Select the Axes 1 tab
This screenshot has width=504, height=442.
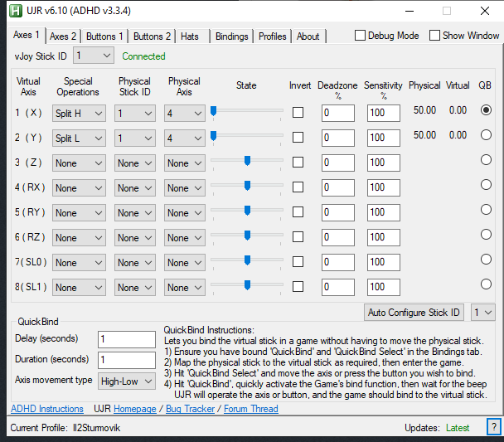tap(27, 35)
